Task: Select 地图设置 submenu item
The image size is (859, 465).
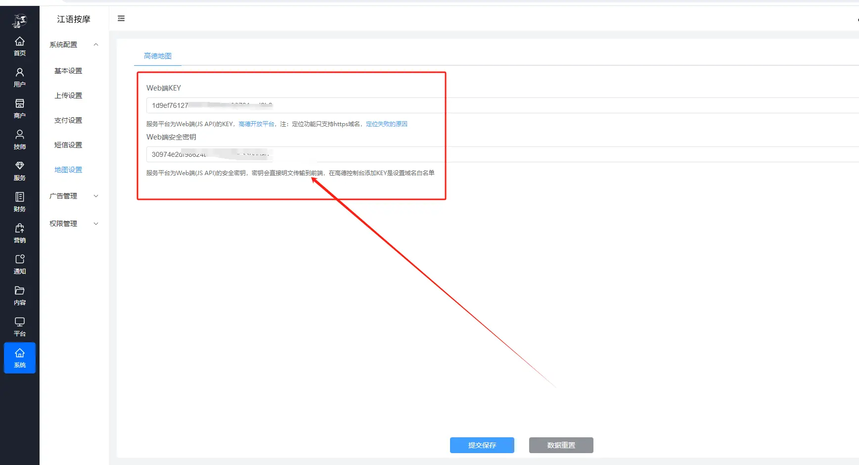Action: 68,170
